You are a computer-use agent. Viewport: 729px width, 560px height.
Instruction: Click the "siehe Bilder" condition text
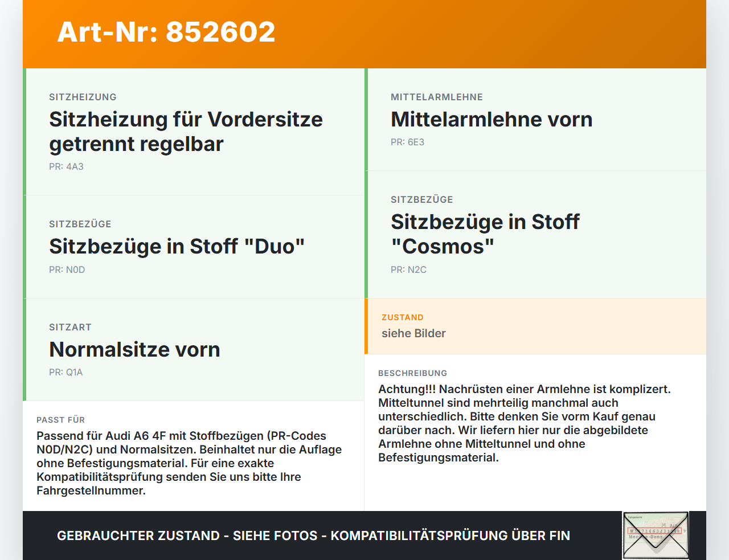413,333
